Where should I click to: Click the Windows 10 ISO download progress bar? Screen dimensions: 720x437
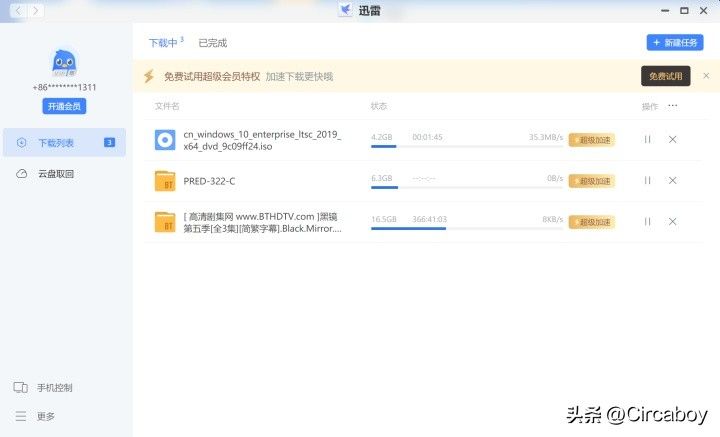(x=467, y=146)
